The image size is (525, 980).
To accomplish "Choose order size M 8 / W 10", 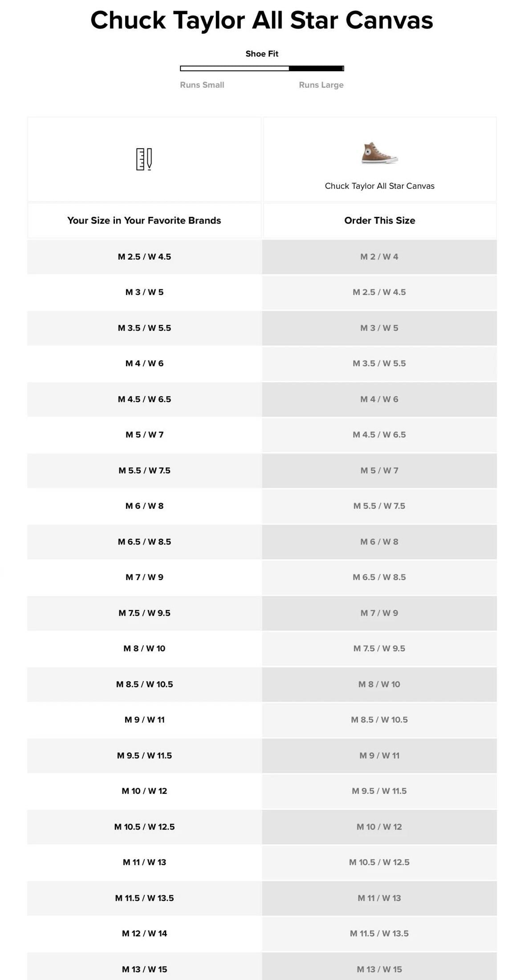I will 379,684.
